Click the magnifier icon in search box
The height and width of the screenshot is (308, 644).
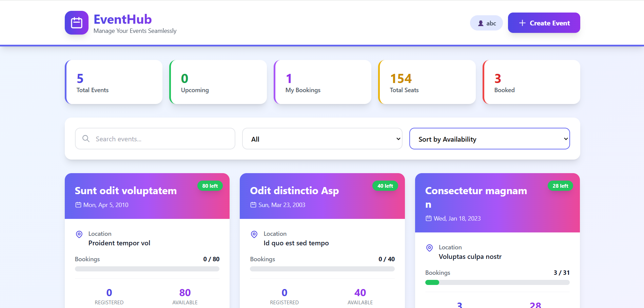pyautogui.click(x=86, y=139)
